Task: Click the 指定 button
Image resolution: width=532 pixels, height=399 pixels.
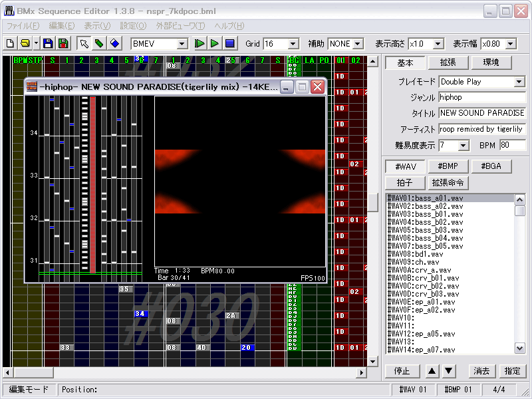Action: [511, 371]
